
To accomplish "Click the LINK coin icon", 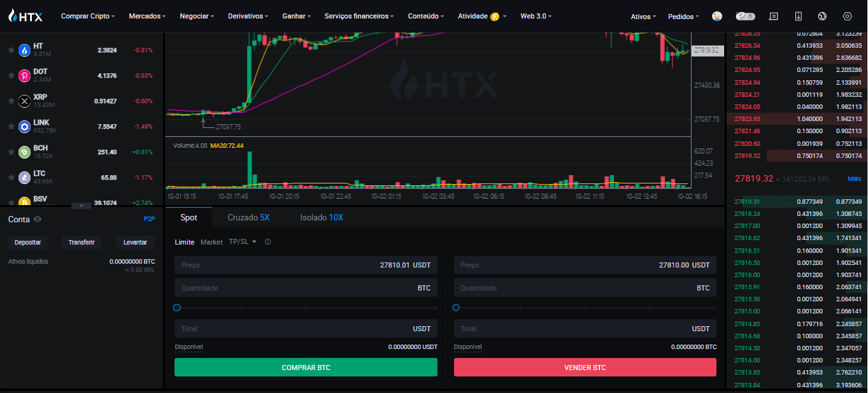I will 24,127.
